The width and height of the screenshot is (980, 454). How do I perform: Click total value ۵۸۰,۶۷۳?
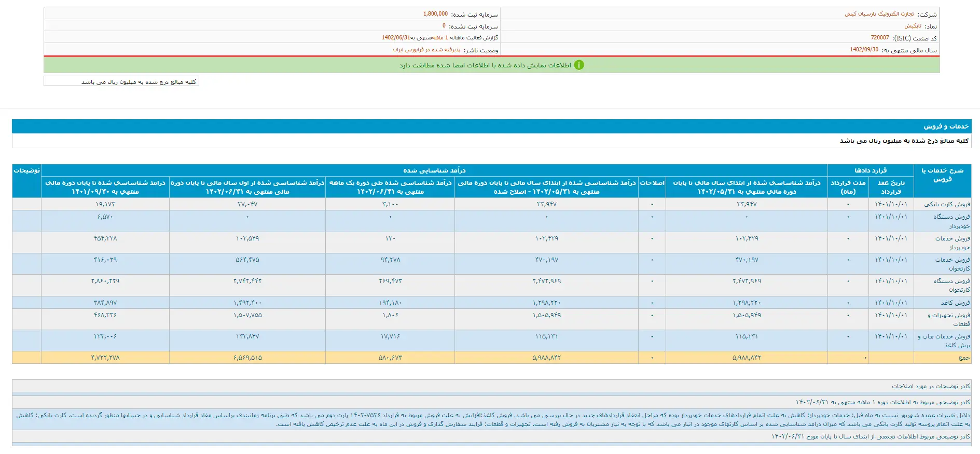[x=390, y=358]
